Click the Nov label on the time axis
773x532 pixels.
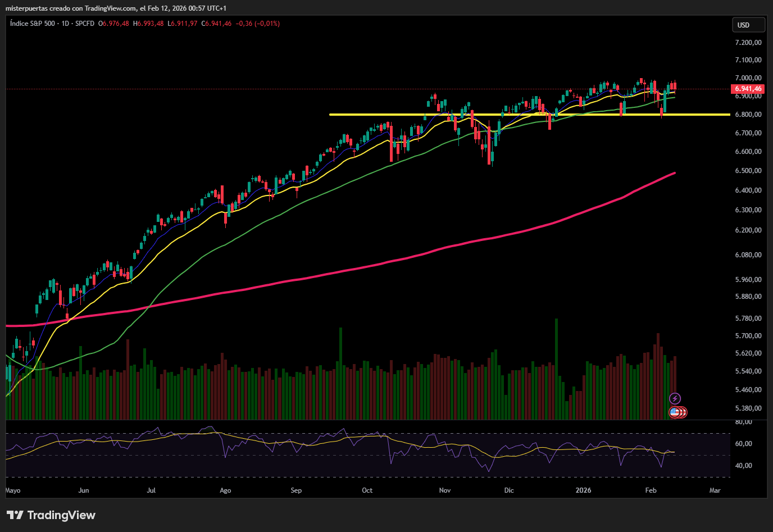click(445, 490)
